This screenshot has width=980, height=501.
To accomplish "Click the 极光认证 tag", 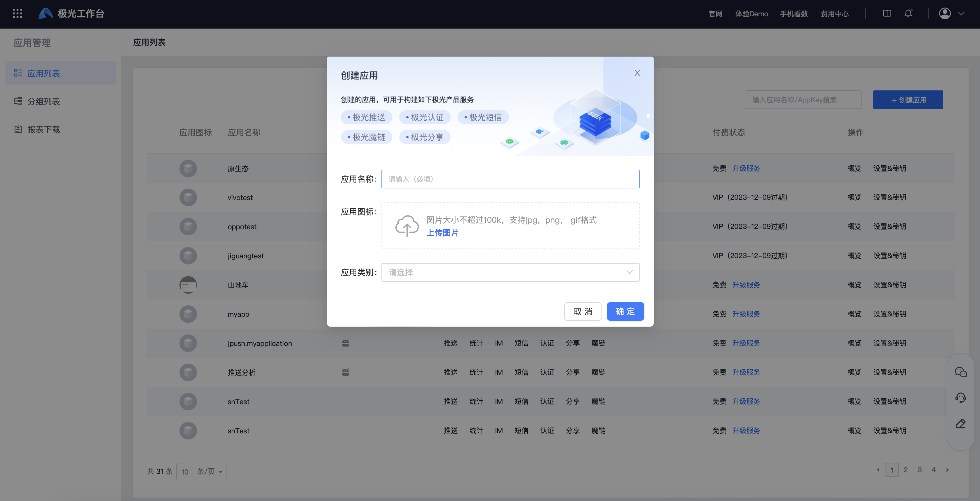I will pyautogui.click(x=425, y=117).
